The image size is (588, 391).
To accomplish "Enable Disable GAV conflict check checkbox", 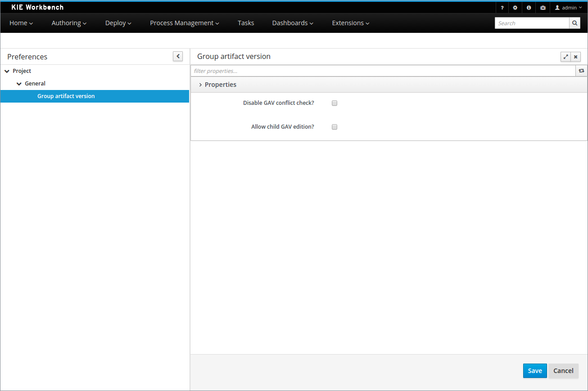I will coord(335,103).
